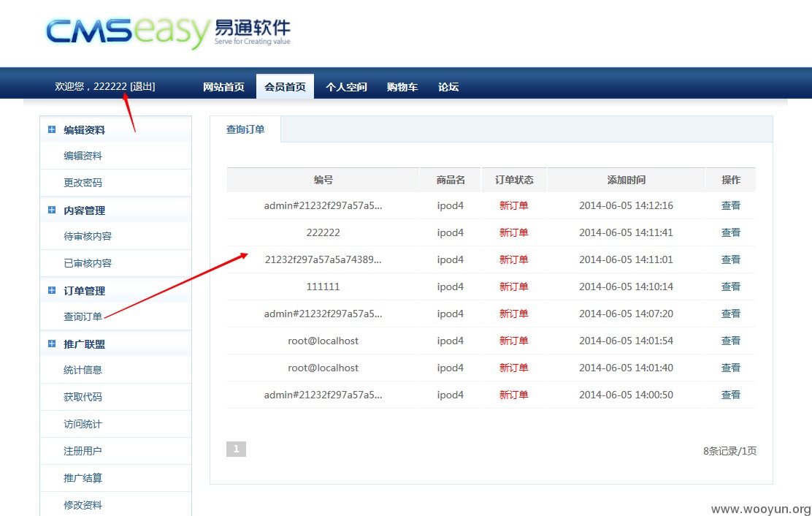Open 查询订单 in the sidebar
The width and height of the screenshot is (812, 516).
[83, 316]
